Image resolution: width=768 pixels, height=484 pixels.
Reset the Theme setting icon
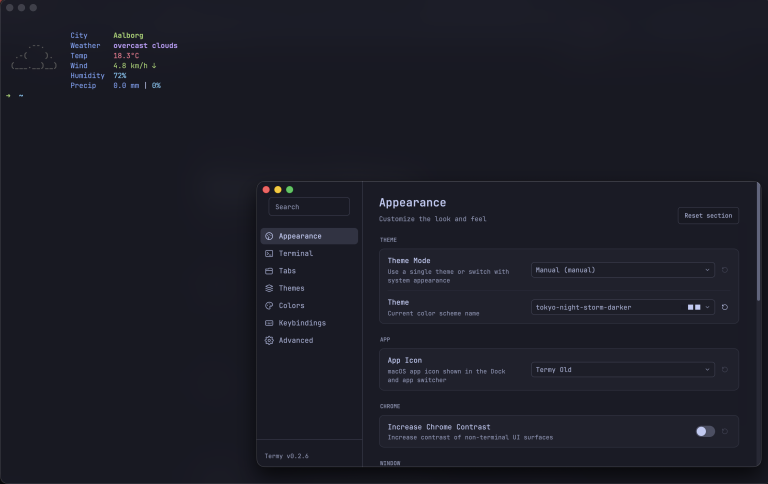pos(725,307)
